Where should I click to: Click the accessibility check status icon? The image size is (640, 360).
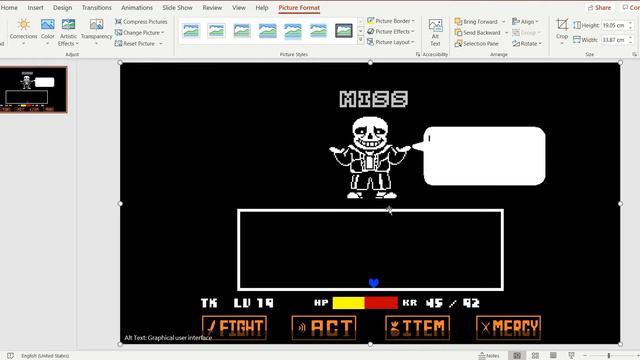coord(10,356)
